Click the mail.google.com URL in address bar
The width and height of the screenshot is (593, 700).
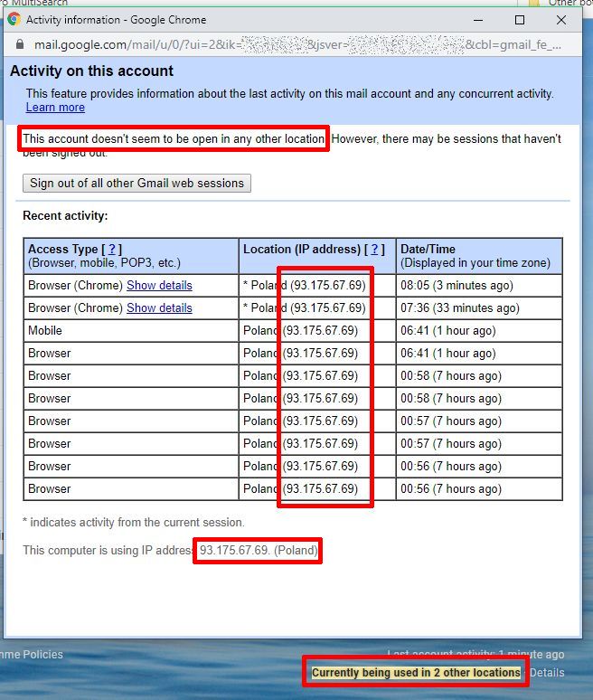[x=297, y=44]
